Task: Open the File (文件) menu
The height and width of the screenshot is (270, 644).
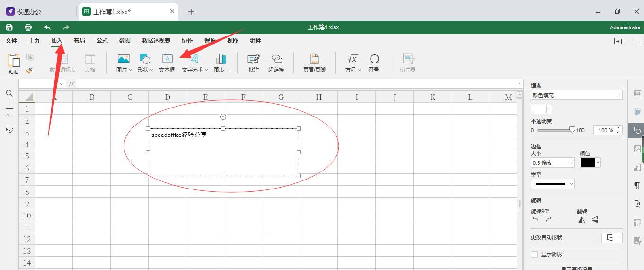Action: (x=11, y=41)
